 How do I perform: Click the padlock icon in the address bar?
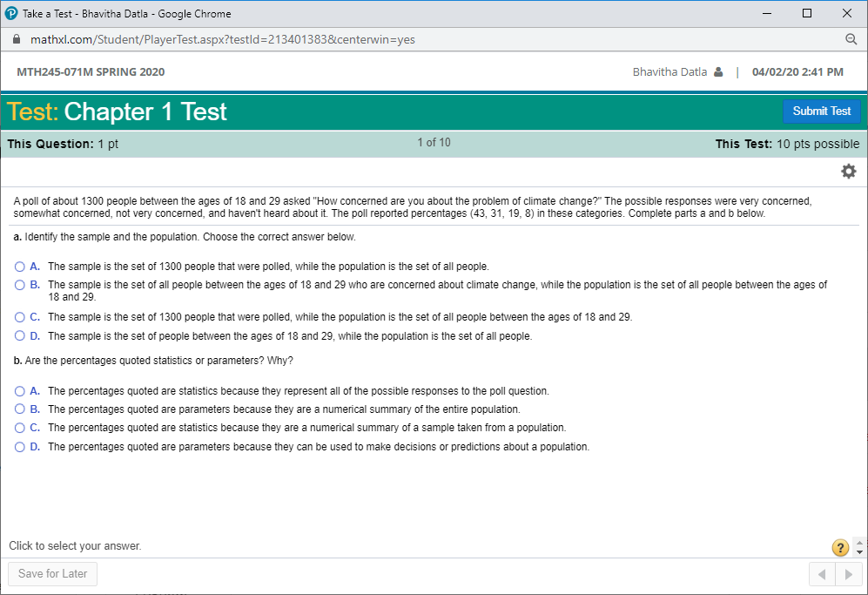(15, 39)
